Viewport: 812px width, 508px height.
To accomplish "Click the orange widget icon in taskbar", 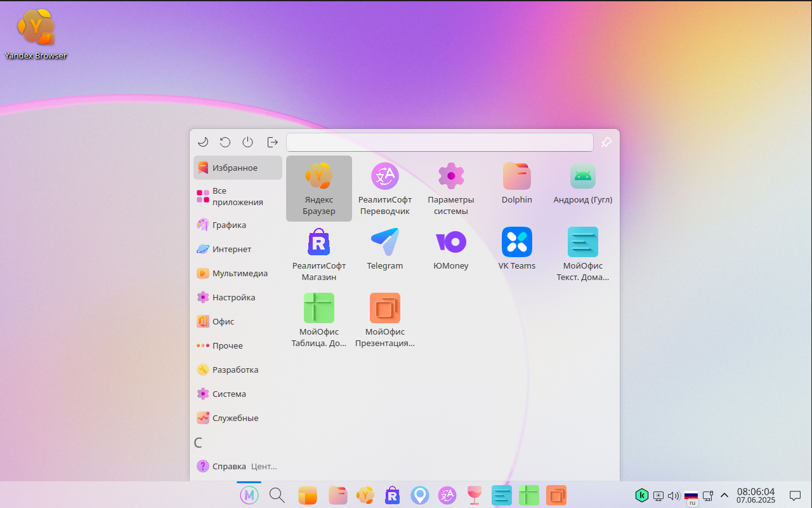I will (308, 495).
